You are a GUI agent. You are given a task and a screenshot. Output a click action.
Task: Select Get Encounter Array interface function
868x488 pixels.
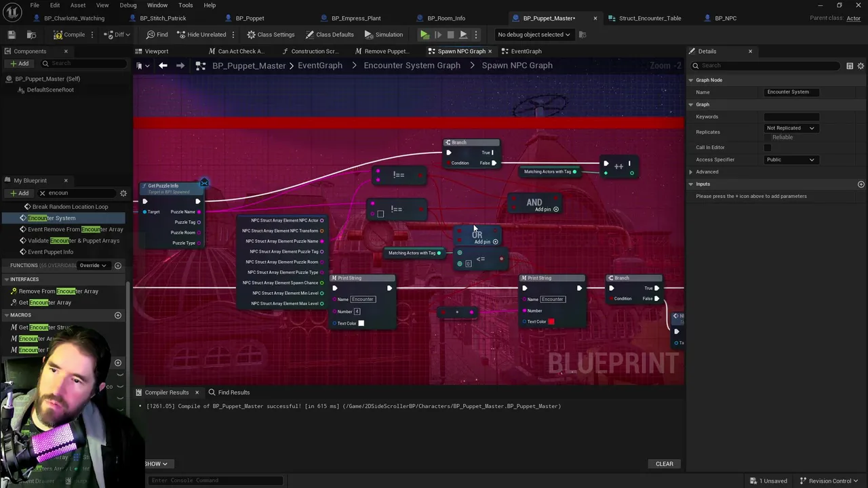[x=45, y=303]
